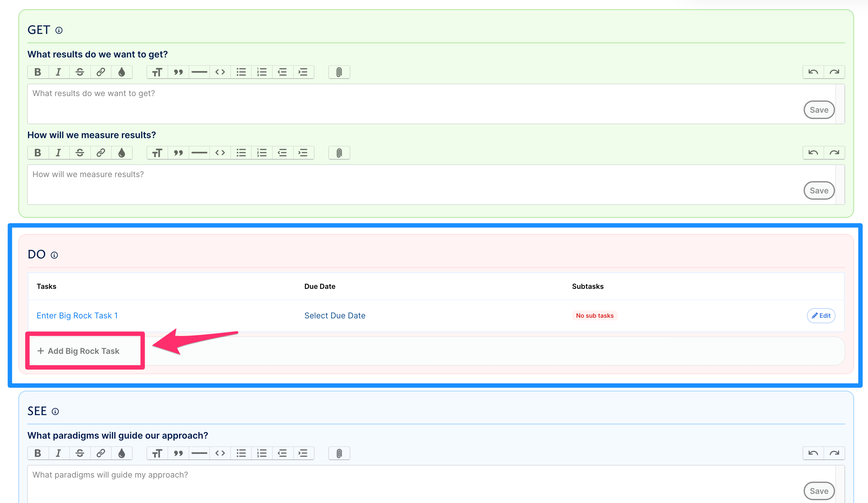The height and width of the screenshot is (503, 868).
Task: Click bullet list in 'How will we measure' toolbar
Action: [x=241, y=153]
